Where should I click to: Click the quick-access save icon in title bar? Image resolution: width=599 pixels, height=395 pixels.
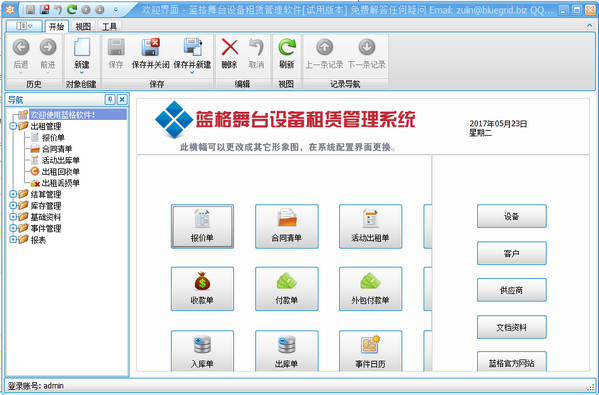(30, 9)
